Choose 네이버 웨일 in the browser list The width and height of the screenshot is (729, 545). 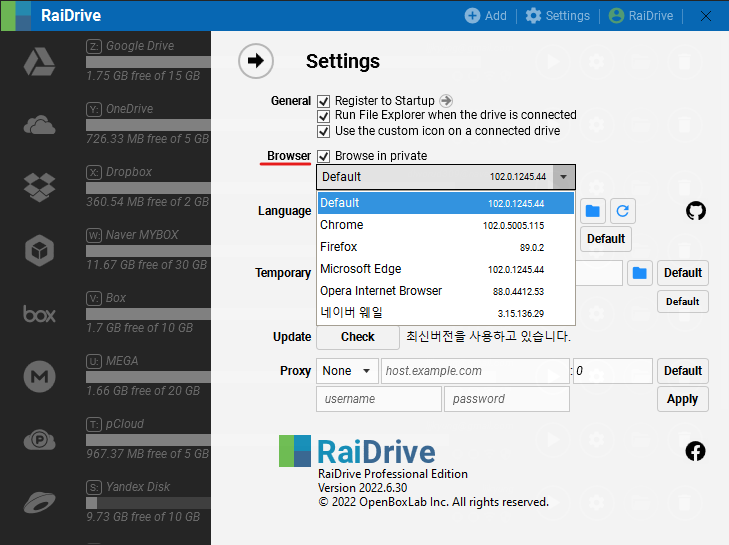click(x=446, y=313)
